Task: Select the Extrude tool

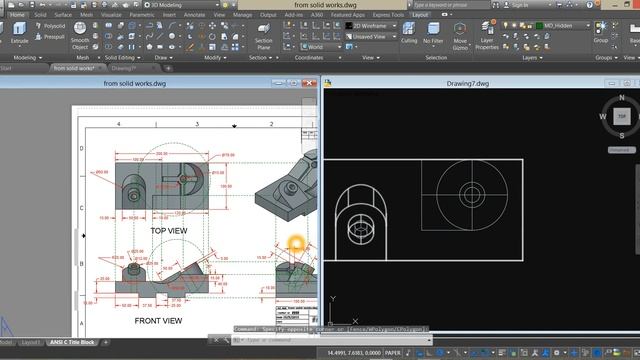Action: (x=19, y=33)
